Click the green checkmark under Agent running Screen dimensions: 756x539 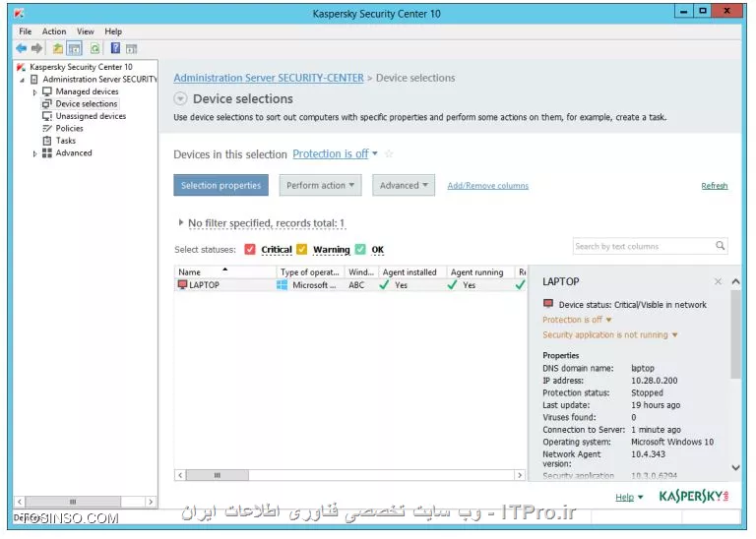[452, 284]
